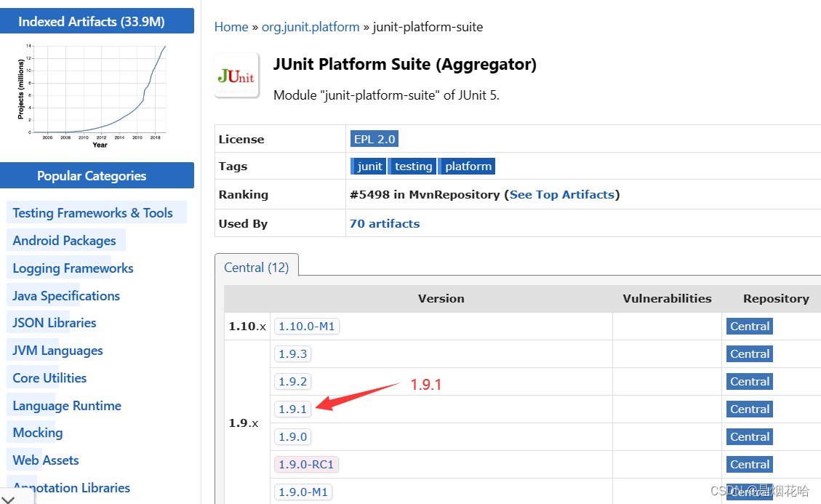Viewport: 821px width, 504px height.
Task: Open Java Specifications category
Action: (x=66, y=296)
